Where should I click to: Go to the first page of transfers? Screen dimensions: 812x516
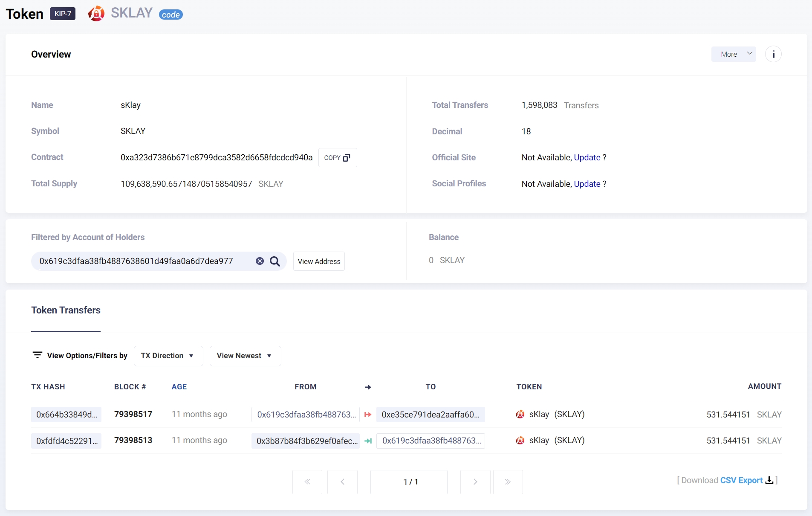click(307, 482)
